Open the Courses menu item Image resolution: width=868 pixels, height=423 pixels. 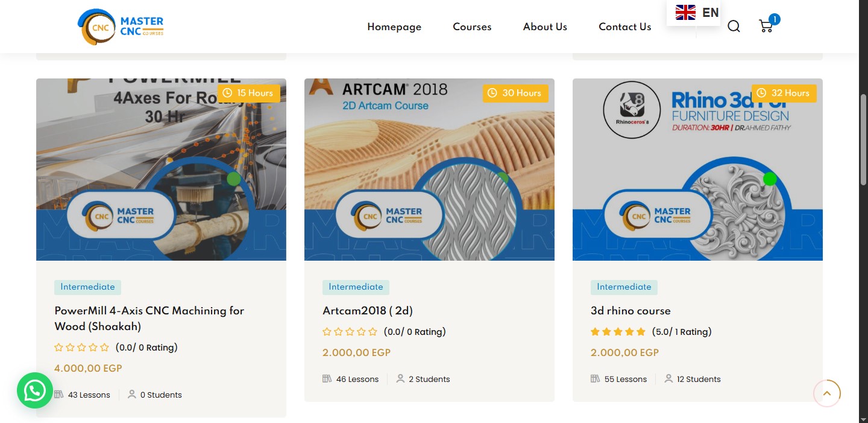472,27
